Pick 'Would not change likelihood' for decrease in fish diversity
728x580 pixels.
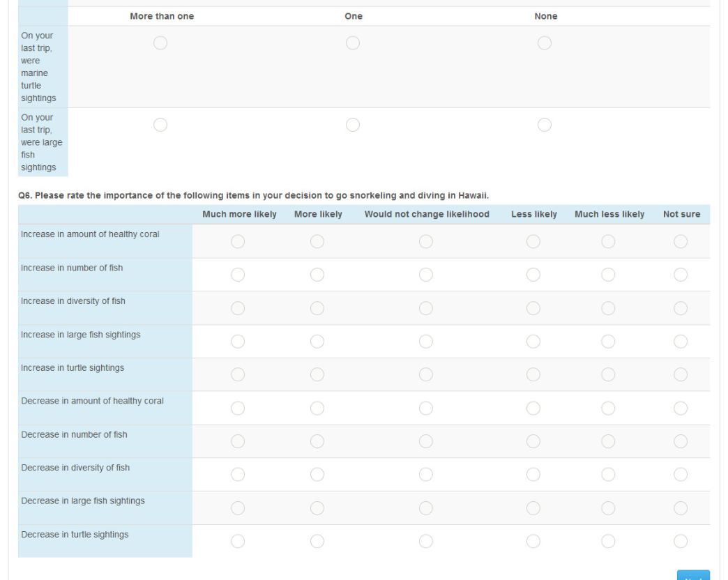426,475
